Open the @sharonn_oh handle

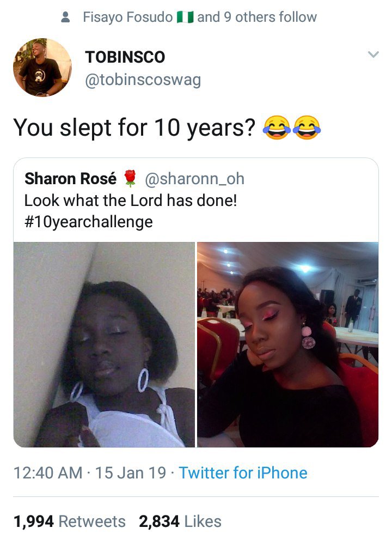click(x=194, y=178)
